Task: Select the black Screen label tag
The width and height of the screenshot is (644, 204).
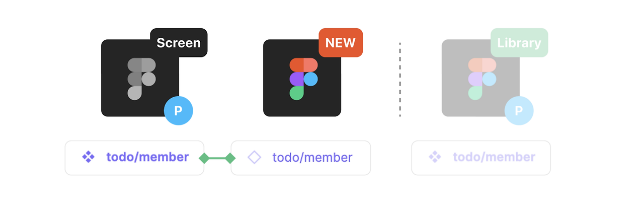Action: pyautogui.click(x=179, y=43)
